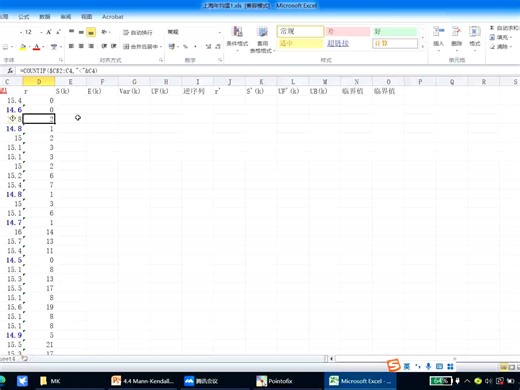Viewport: 520px width, 390px height.
Task: Click AutoSum (自动求和)
Action: point(504,28)
